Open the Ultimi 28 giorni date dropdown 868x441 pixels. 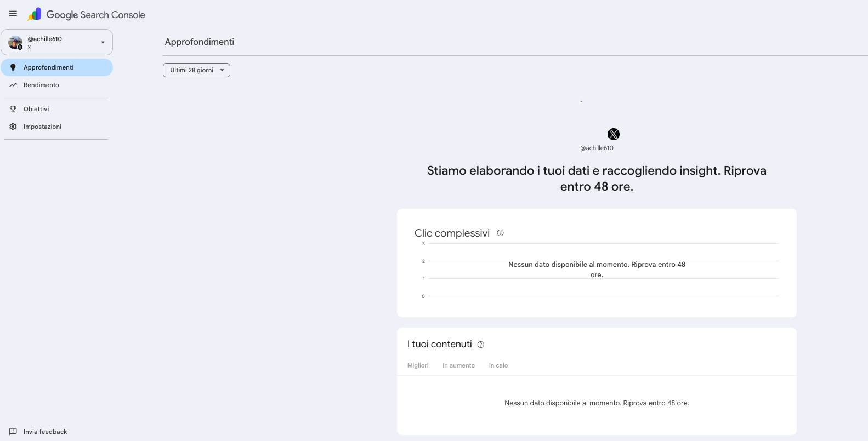(196, 70)
